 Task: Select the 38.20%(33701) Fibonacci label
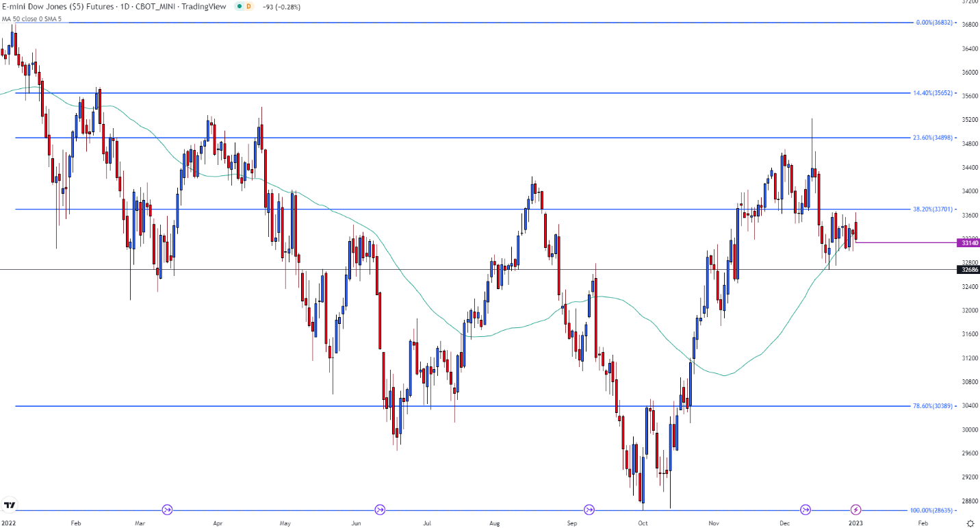[x=932, y=209]
